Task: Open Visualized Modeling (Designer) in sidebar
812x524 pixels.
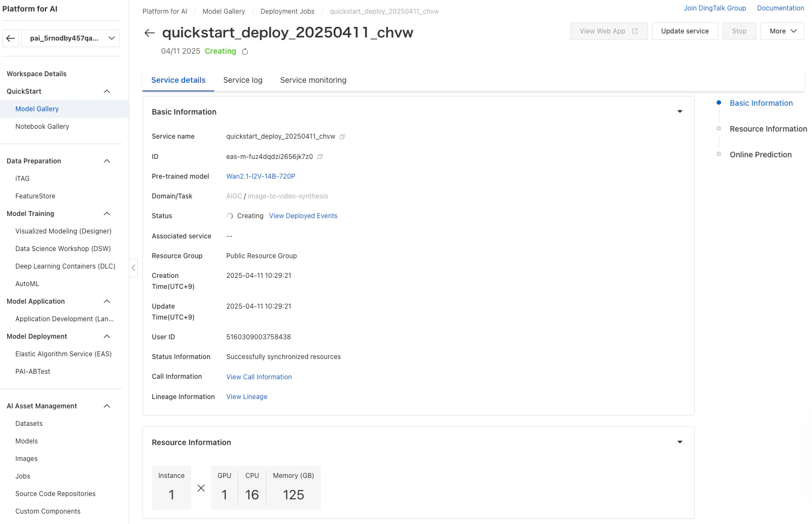Action: point(64,231)
